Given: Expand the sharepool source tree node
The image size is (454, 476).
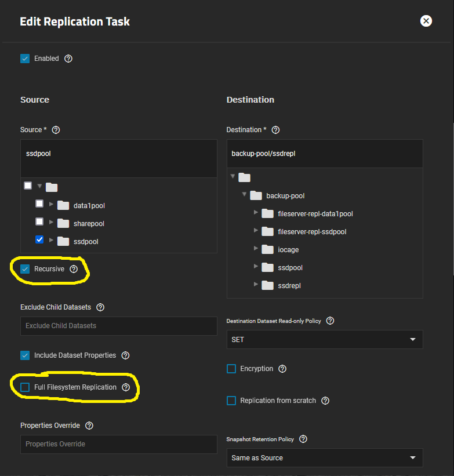Looking at the screenshot, I should coord(51,222).
